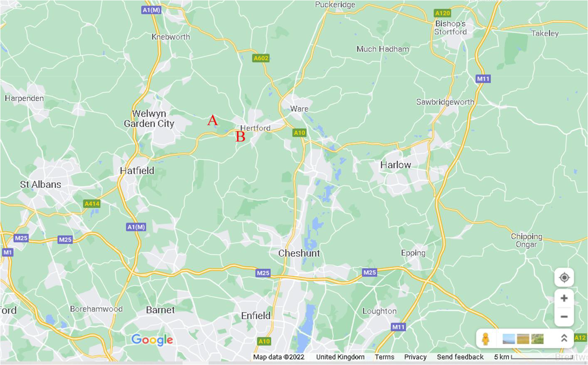Click the red marker A

coord(213,120)
